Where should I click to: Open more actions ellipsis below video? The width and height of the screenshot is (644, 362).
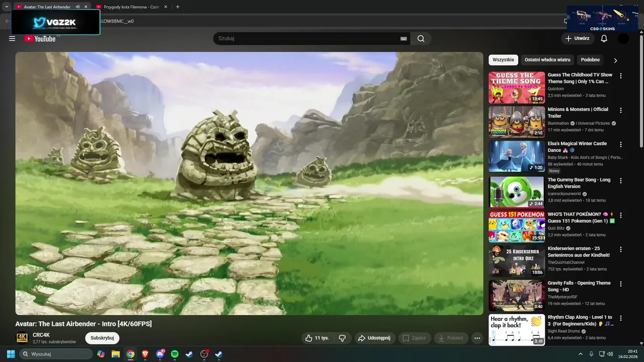[x=477, y=338]
